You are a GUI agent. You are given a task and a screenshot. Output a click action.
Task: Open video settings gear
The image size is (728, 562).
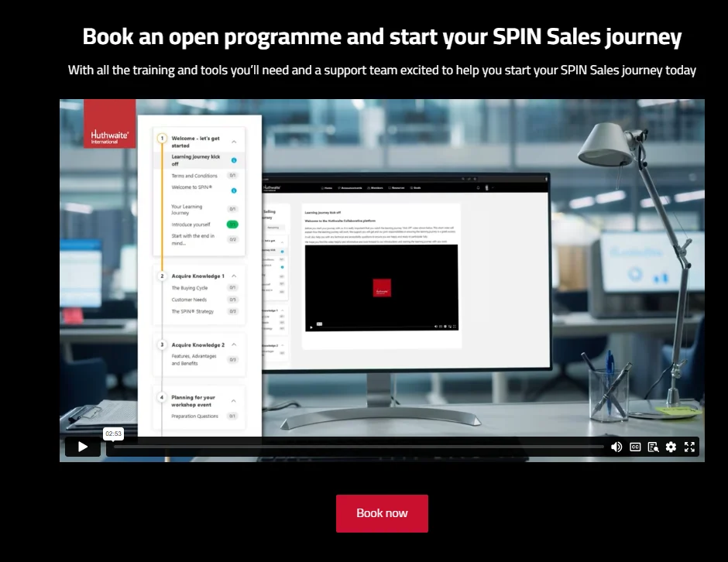(x=671, y=447)
